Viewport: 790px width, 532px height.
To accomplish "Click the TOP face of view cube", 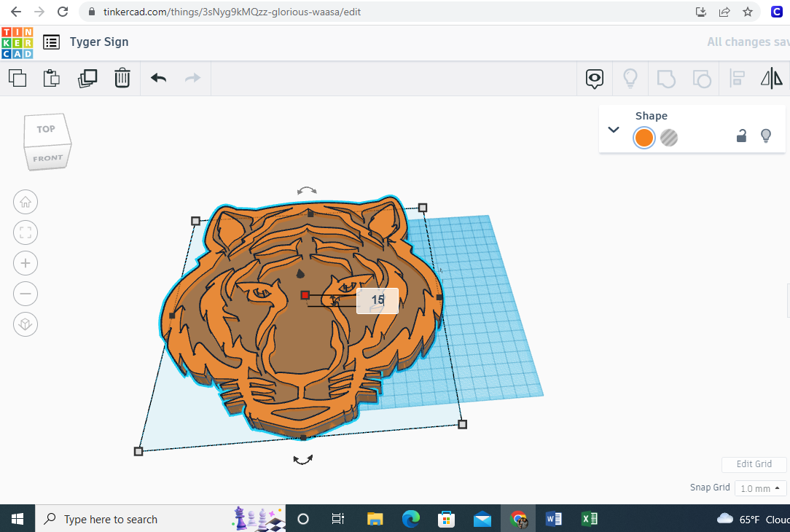I will tap(46, 129).
